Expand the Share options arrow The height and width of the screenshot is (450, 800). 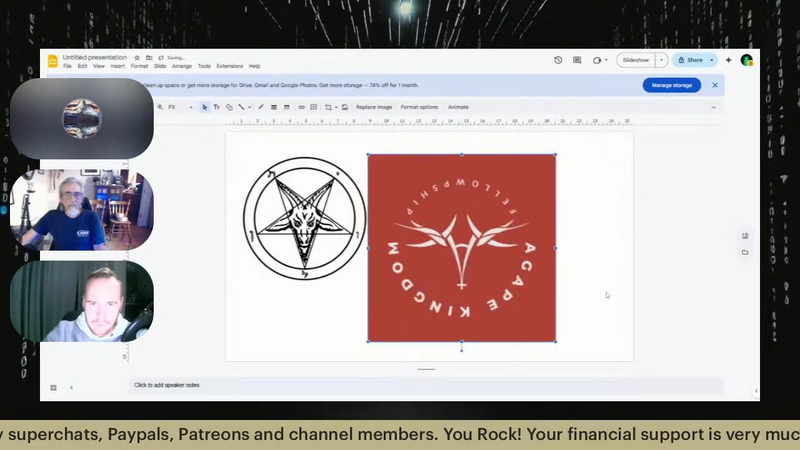(712, 60)
